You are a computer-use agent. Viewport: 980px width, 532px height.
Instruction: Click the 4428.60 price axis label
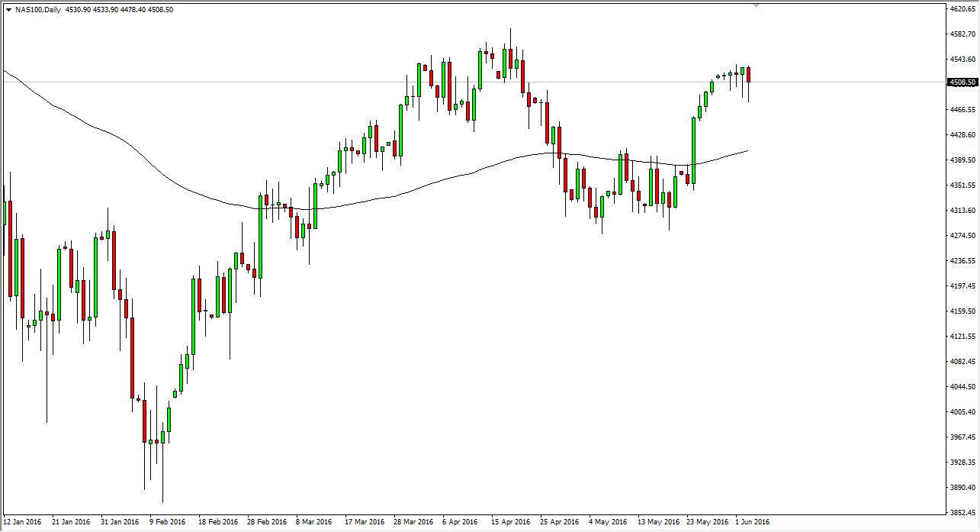tap(962, 135)
